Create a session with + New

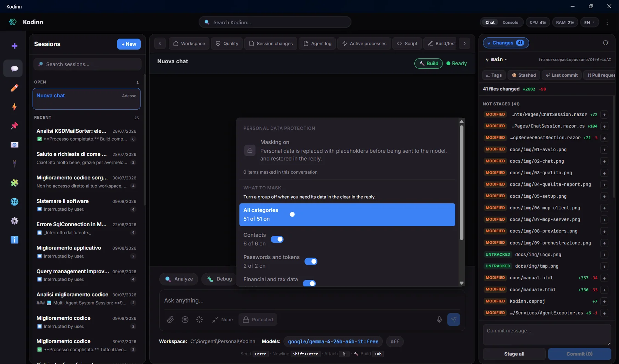point(129,44)
